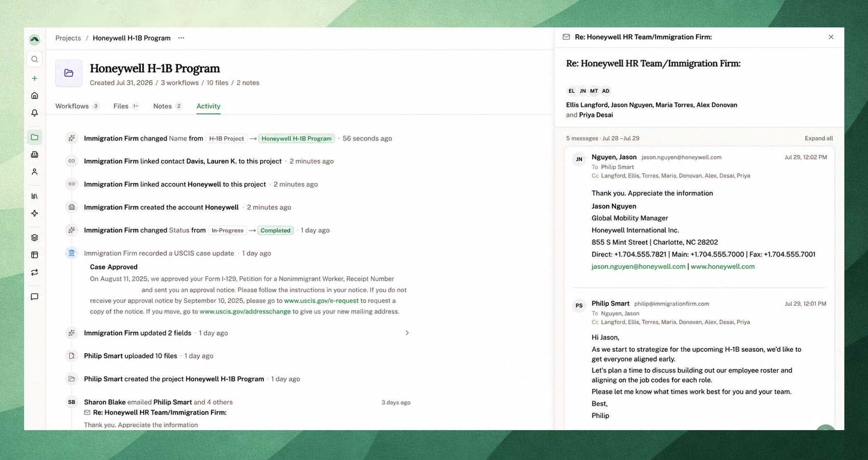This screenshot has width=868, height=460.
Task: Click the 'Honeywell H-1B Program' project title
Action: [155, 68]
